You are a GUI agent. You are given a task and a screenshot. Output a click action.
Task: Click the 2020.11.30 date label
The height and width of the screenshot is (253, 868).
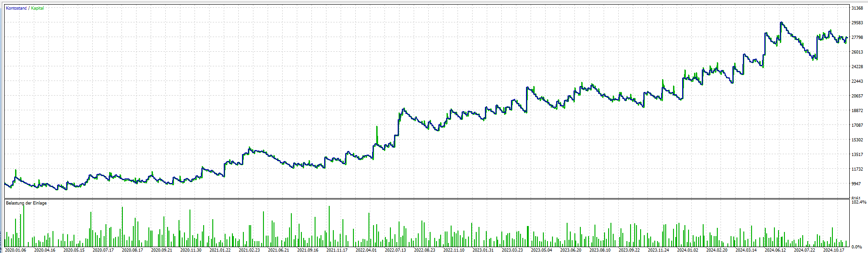click(191, 250)
